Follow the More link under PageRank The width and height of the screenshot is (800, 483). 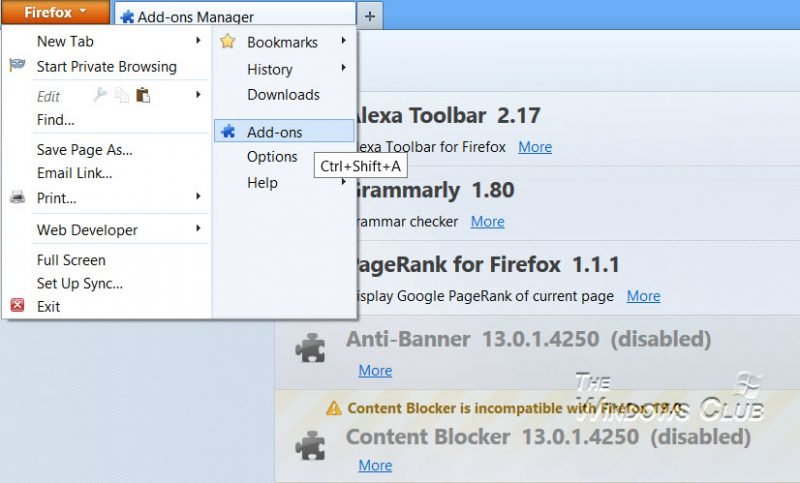[643, 296]
